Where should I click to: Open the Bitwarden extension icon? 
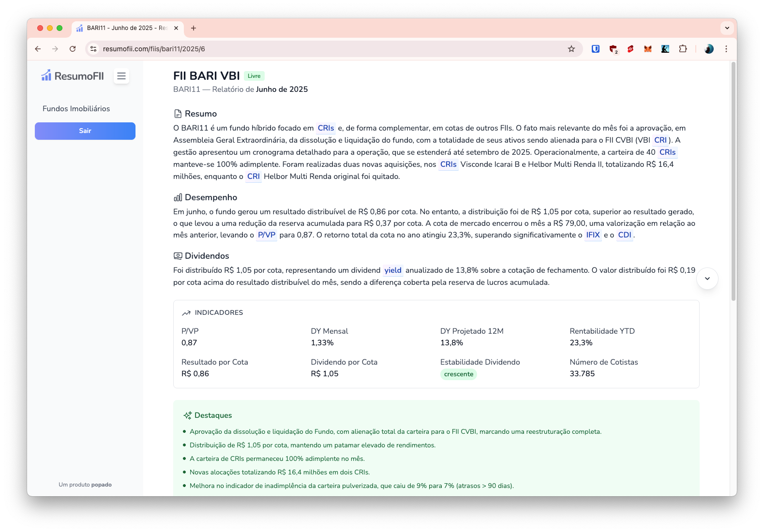point(596,49)
